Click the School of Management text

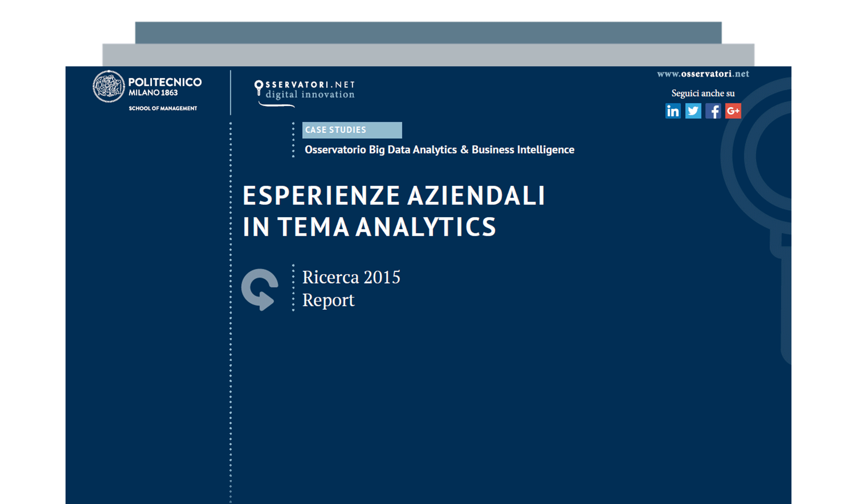click(x=162, y=108)
